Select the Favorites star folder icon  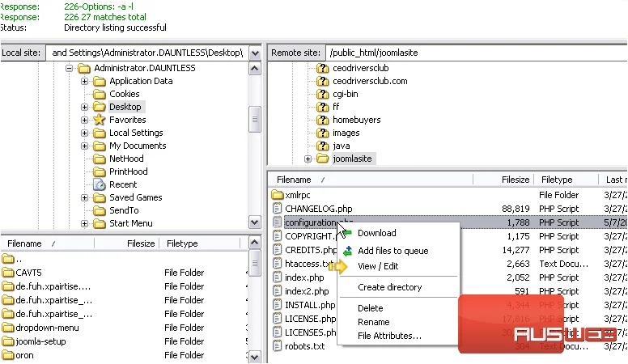(x=100, y=120)
